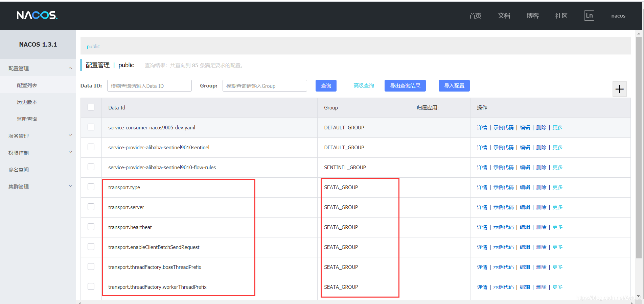
Task: Open 文档 in top navigation
Action: click(504, 16)
